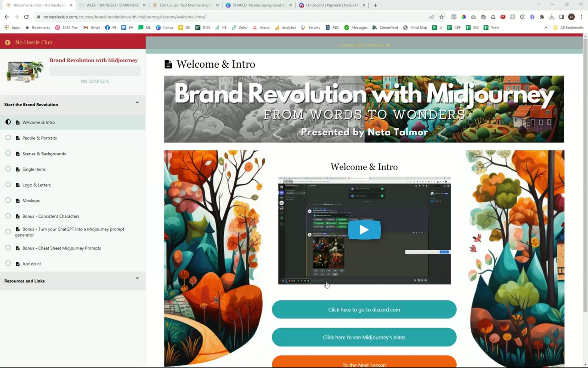Open the Mockups lesson
The width and height of the screenshot is (588, 368).
(x=31, y=201)
